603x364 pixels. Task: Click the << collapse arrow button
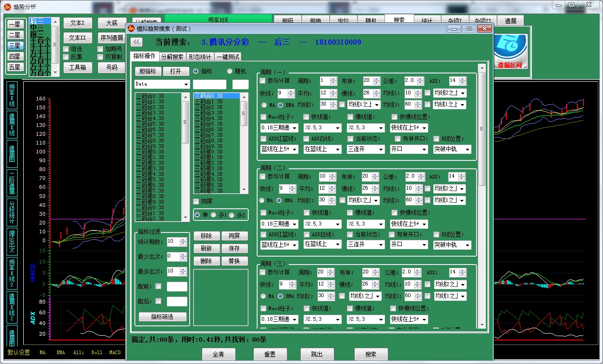[x=136, y=42]
